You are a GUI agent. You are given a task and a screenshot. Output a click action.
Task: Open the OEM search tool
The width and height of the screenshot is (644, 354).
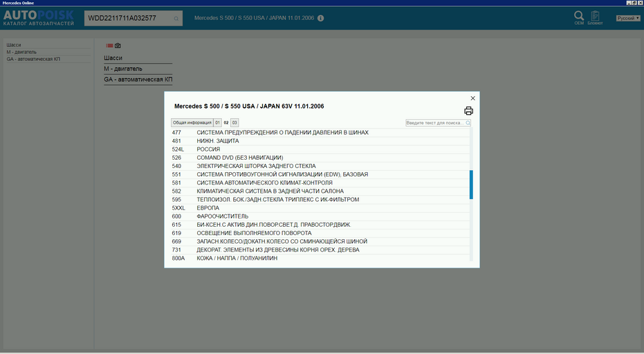pyautogui.click(x=579, y=18)
